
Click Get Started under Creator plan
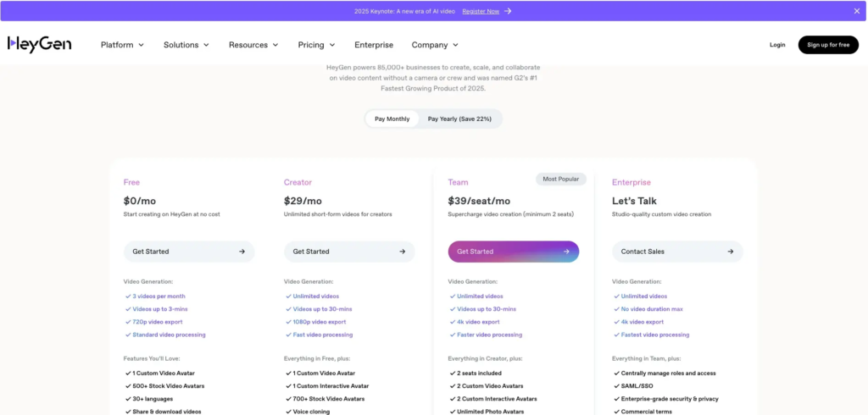(349, 252)
